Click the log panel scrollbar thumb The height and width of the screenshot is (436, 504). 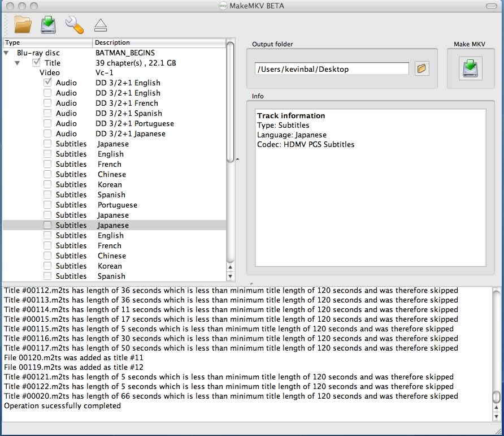[497, 397]
